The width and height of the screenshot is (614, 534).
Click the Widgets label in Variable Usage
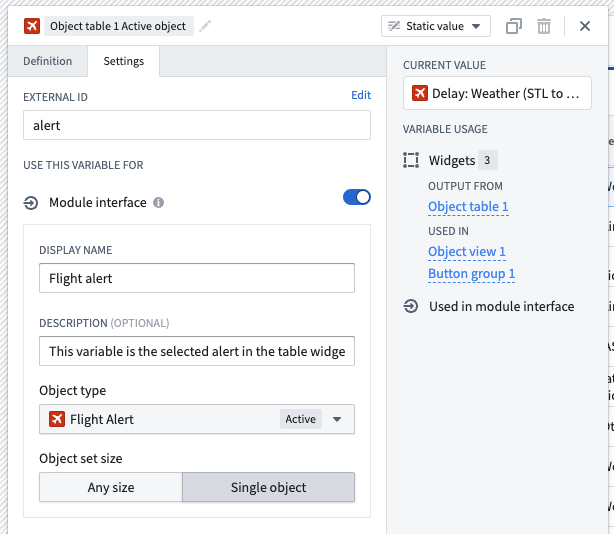coord(452,161)
